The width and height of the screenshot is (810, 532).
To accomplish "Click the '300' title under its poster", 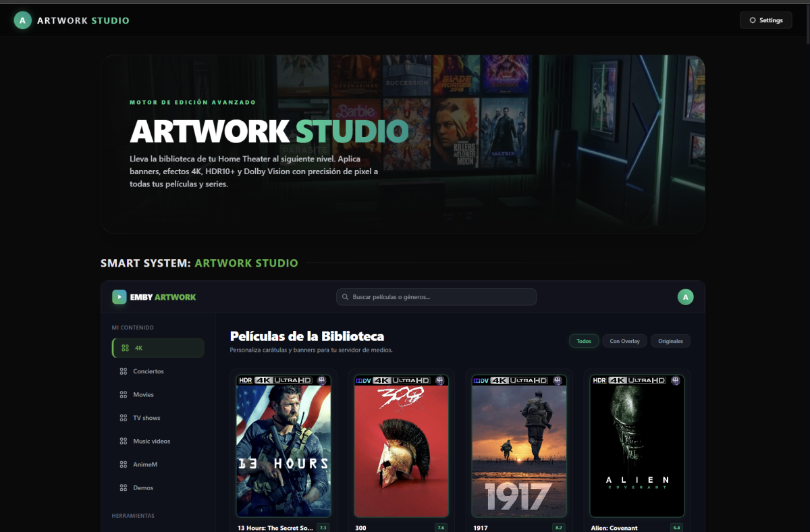I will coord(360,528).
